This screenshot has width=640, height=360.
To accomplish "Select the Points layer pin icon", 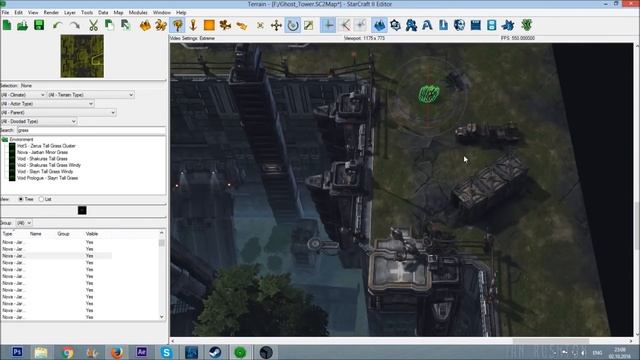I will pos(193,25).
